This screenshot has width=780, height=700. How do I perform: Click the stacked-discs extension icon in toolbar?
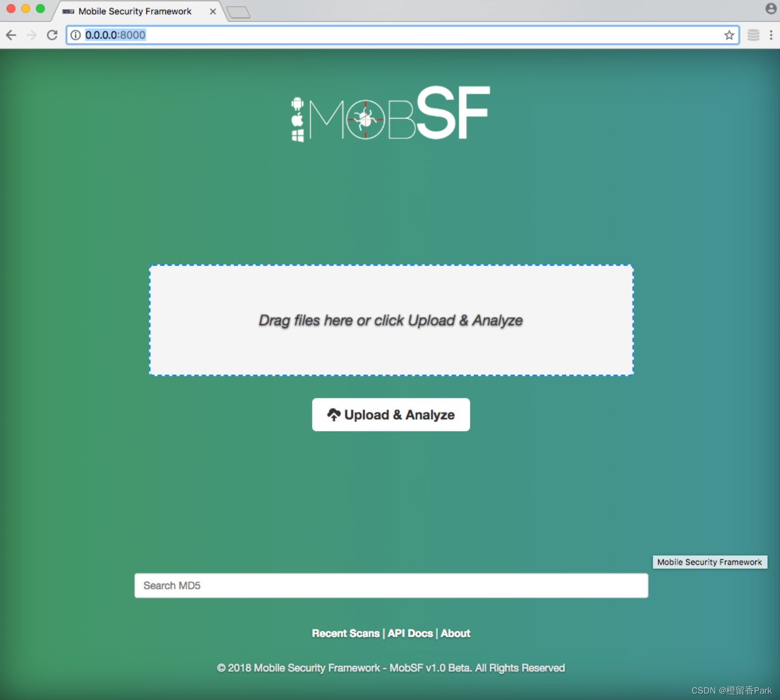(x=753, y=35)
